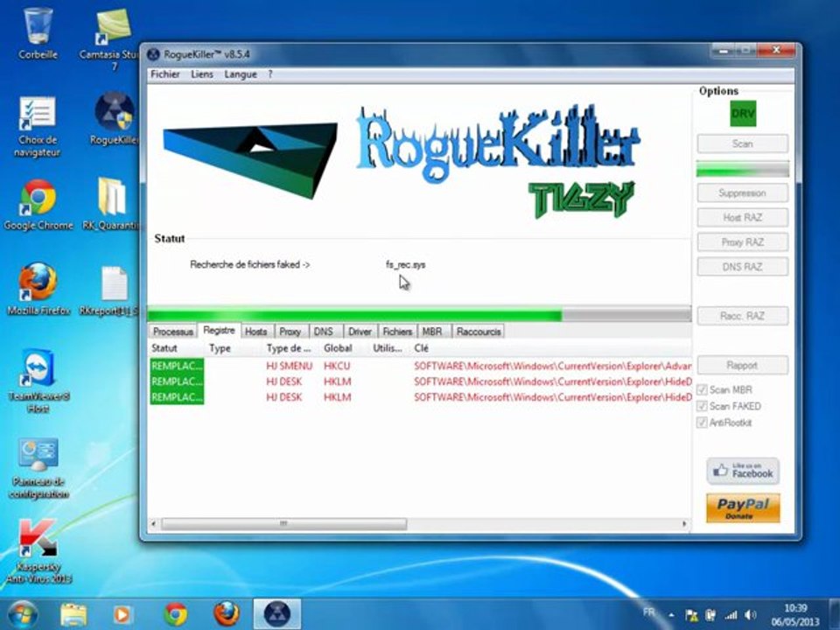The width and height of the screenshot is (840, 630).
Task: Switch to the Processus tab
Action: tap(172, 332)
